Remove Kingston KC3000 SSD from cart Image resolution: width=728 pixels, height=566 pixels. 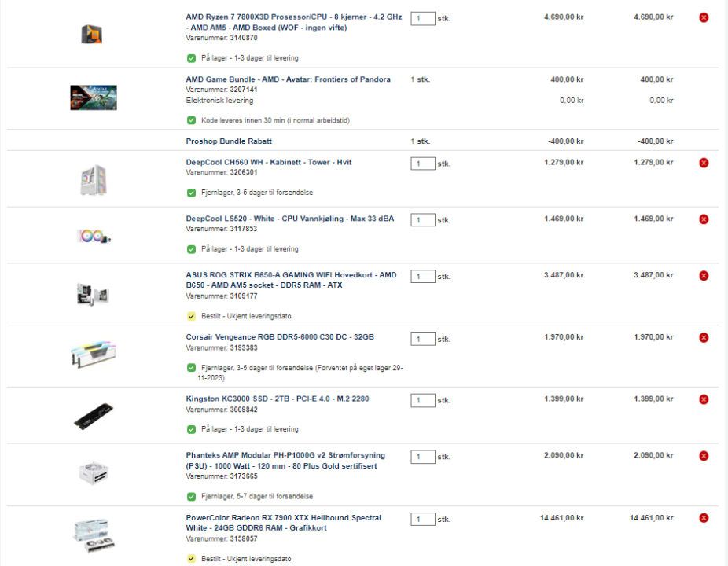pyautogui.click(x=704, y=399)
